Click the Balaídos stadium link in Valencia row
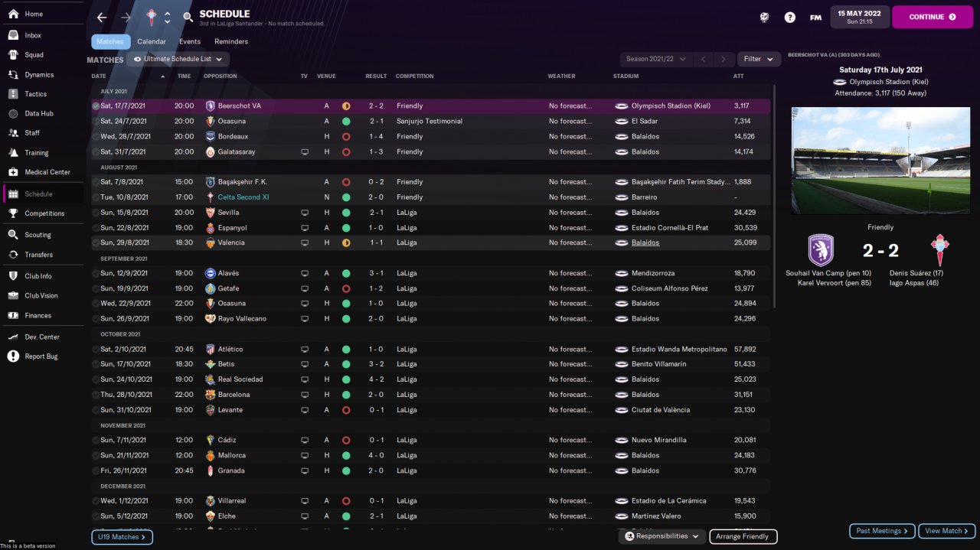980x550 pixels. 645,243
